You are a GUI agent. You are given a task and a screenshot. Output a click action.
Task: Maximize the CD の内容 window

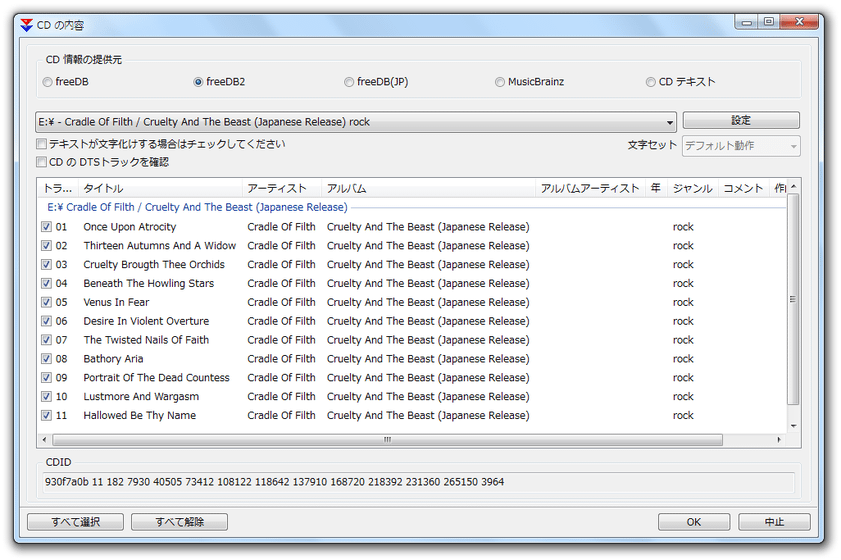coord(769,22)
